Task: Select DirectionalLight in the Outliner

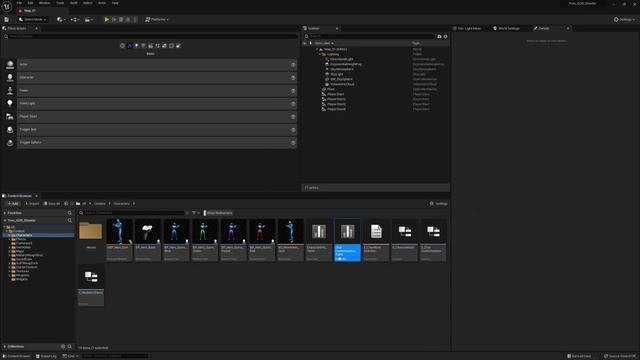Action: (x=342, y=59)
